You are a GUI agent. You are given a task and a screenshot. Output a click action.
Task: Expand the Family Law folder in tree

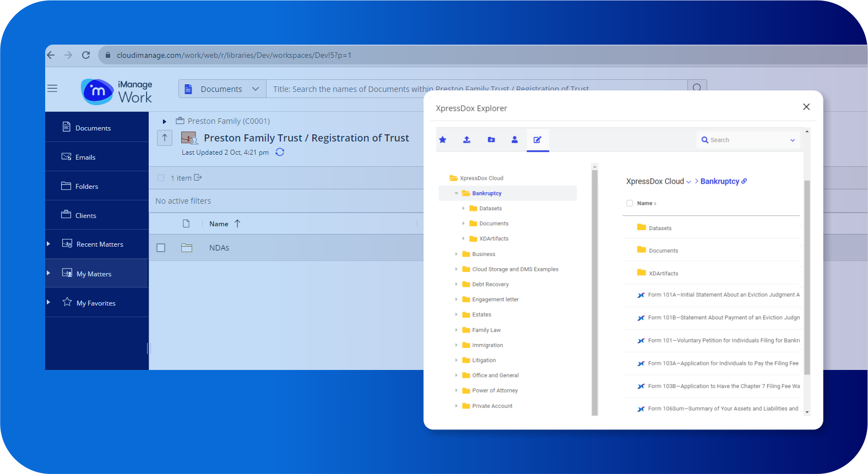[x=456, y=330]
